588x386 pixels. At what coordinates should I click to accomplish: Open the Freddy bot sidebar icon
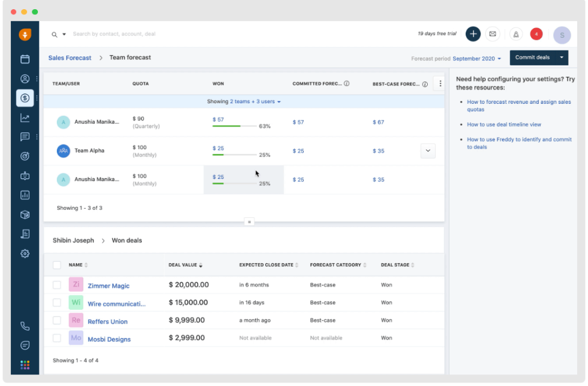[25, 176]
